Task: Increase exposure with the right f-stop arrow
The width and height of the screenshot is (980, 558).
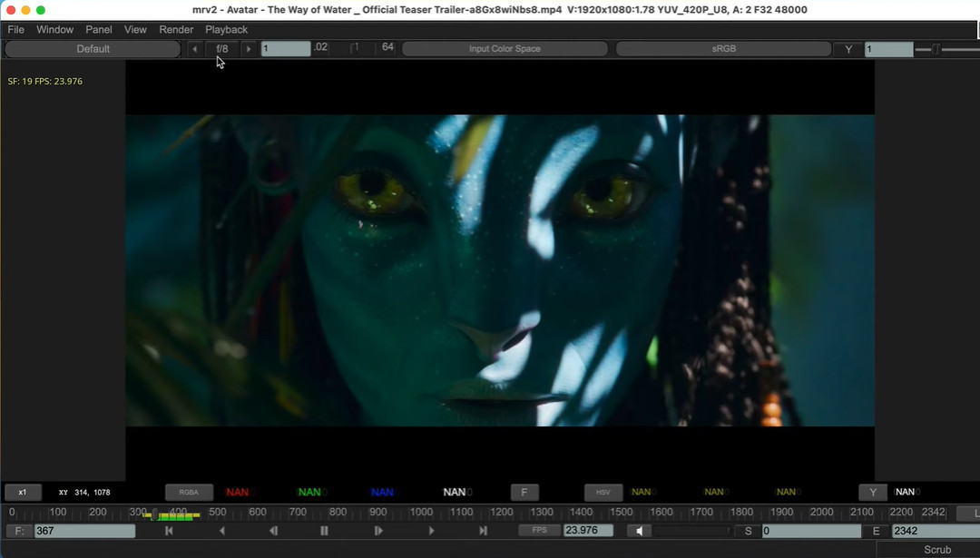Action: pos(248,49)
